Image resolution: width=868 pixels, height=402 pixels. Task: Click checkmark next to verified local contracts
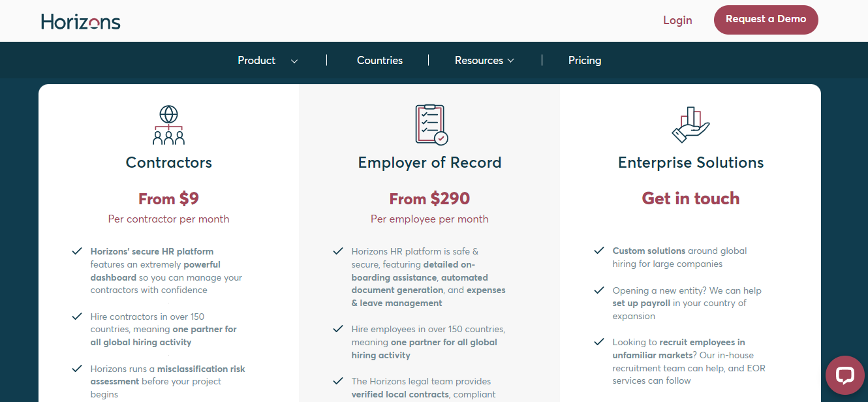coord(338,381)
